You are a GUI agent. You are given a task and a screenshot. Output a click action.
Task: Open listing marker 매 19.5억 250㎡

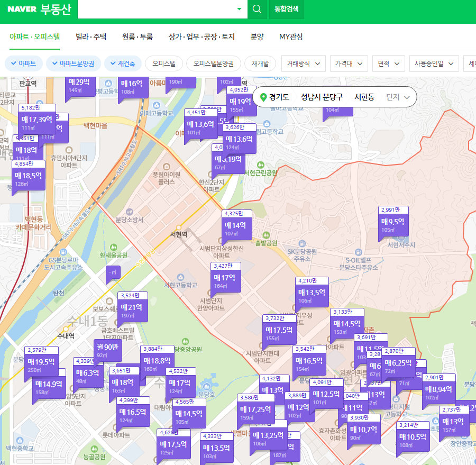coord(41,362)
